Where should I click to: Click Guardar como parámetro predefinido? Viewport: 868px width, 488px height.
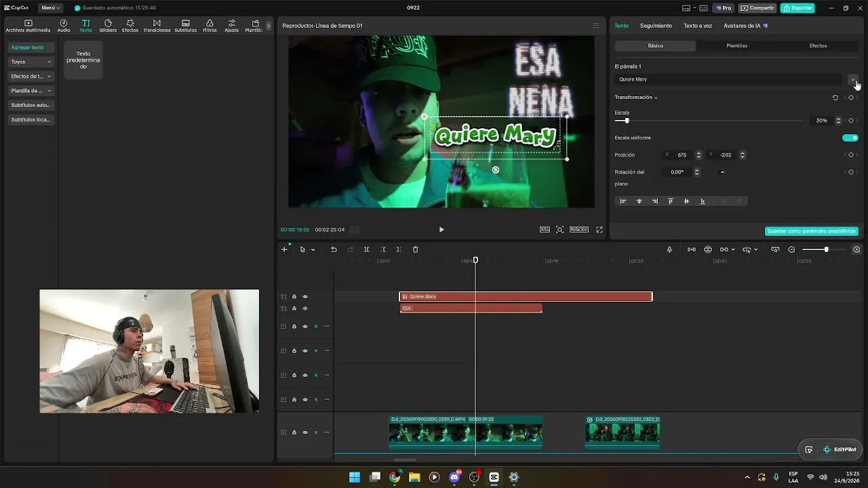(812, 231)
